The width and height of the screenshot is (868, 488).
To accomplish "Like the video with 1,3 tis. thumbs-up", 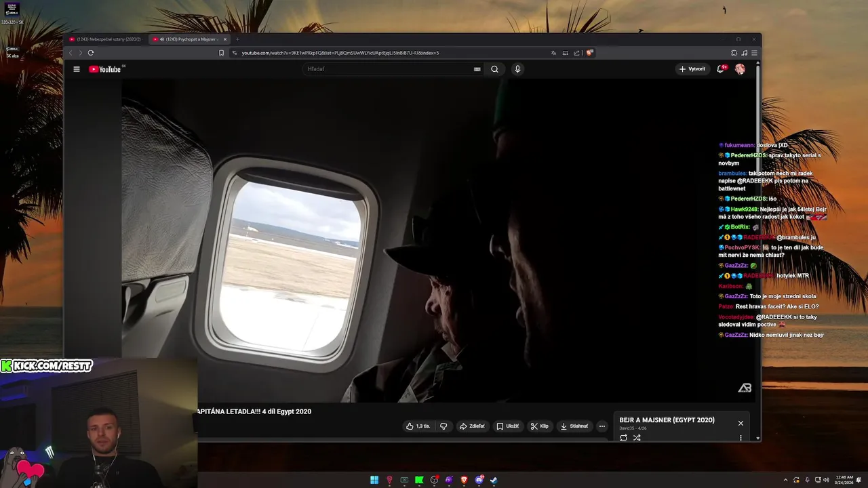I will pos(418,426).
